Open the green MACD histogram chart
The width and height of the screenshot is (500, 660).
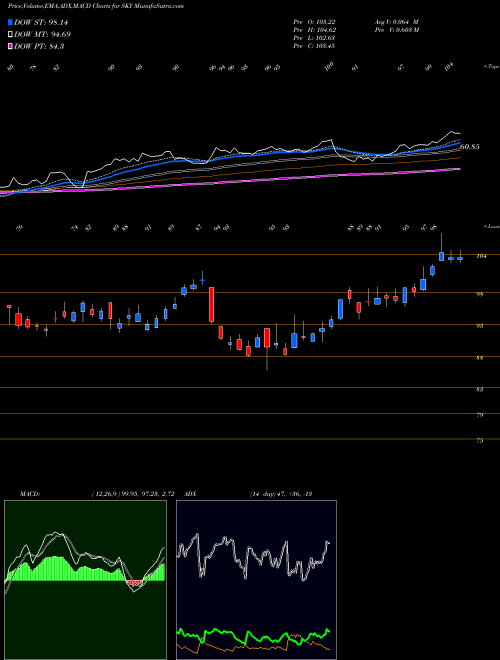pos(85,580)
